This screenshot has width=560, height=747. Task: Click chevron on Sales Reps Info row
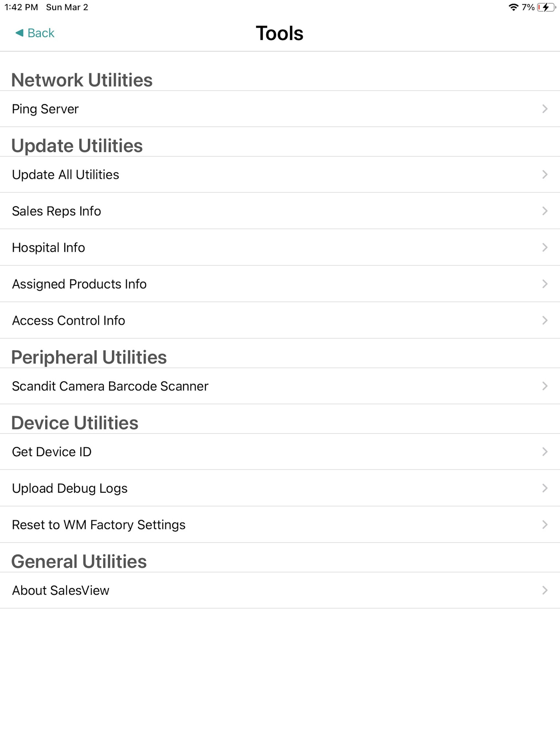(x=544, y=211)
